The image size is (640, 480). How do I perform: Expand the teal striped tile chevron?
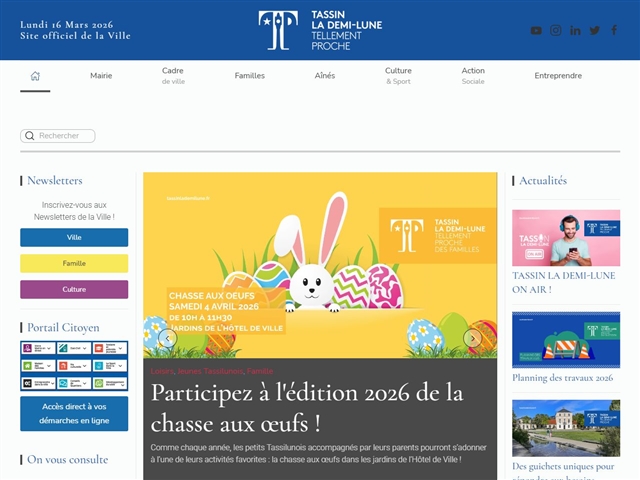tap(85, 348)
